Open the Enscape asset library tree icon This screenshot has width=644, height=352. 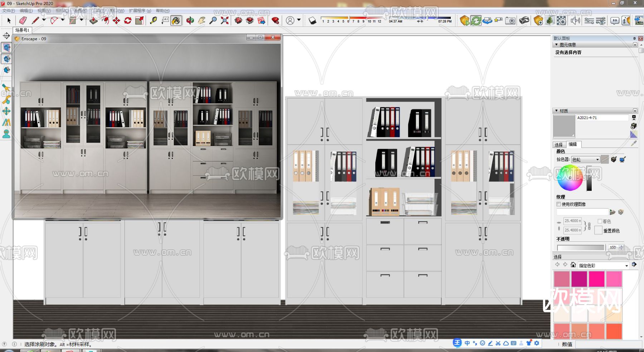pos(550,20)
